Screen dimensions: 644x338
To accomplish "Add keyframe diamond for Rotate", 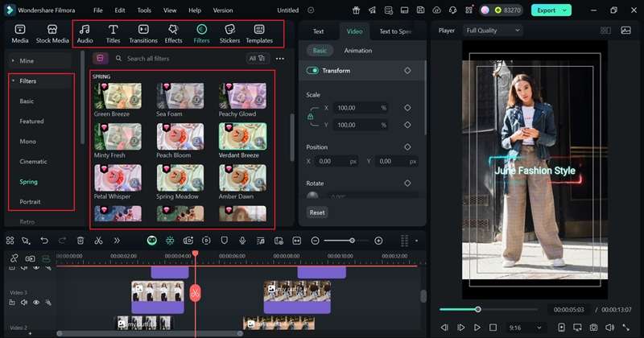I will [407, 183].
